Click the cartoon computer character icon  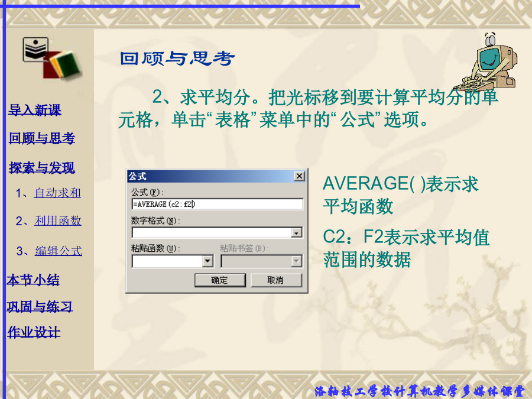coord(486,63)
